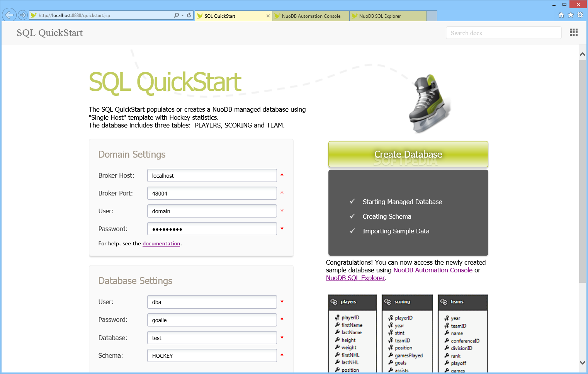Open NuoDB Automation Console link

tap(433, 270)
